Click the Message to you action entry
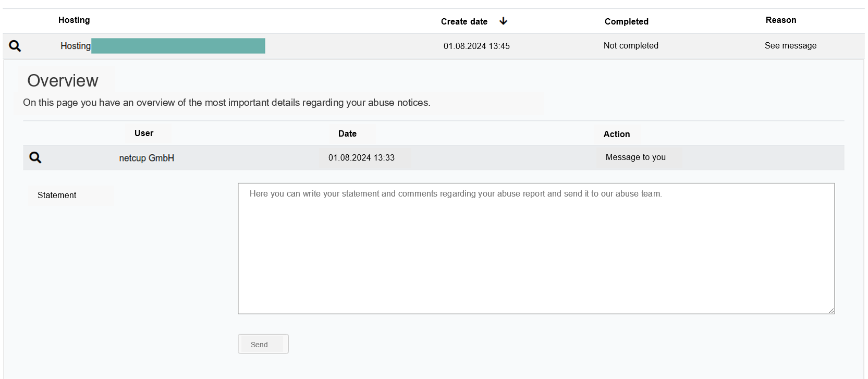868x379 pixels. (x=635, y=157)
